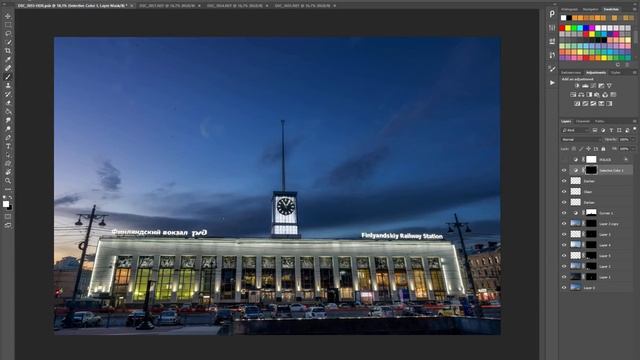Screen dimensions: 640x360
Task: Hide the Layer 2 copy layer
Action: 564,224
